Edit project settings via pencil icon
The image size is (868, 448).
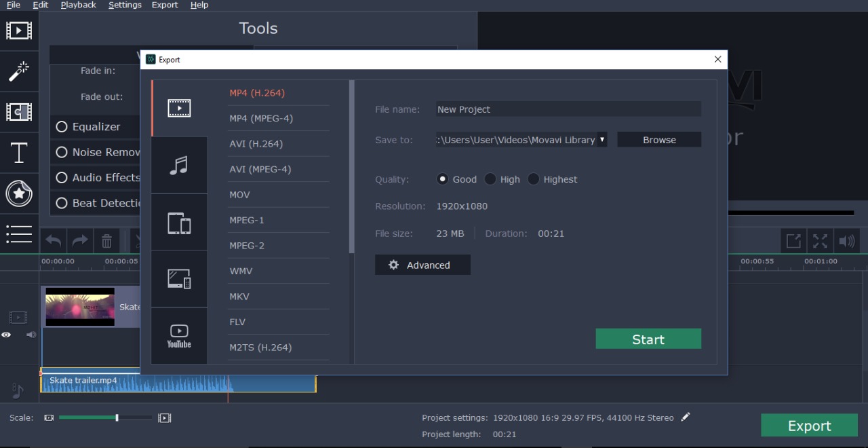[685, 417]
